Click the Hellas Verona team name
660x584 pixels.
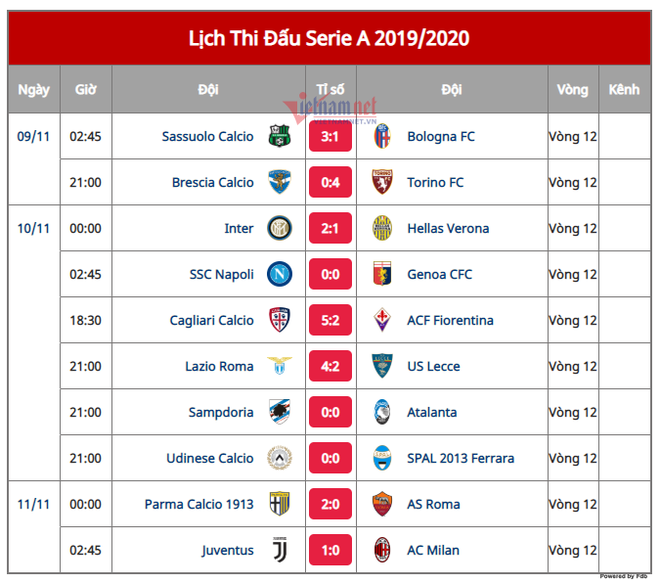(x=448, y=229)
